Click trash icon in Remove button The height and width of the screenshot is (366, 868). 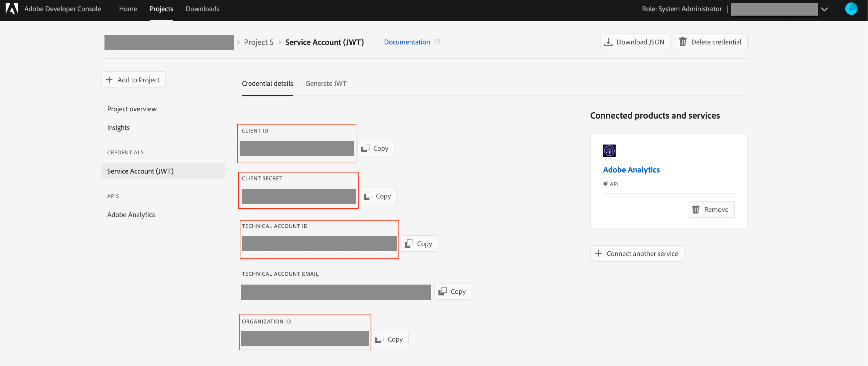695,209
